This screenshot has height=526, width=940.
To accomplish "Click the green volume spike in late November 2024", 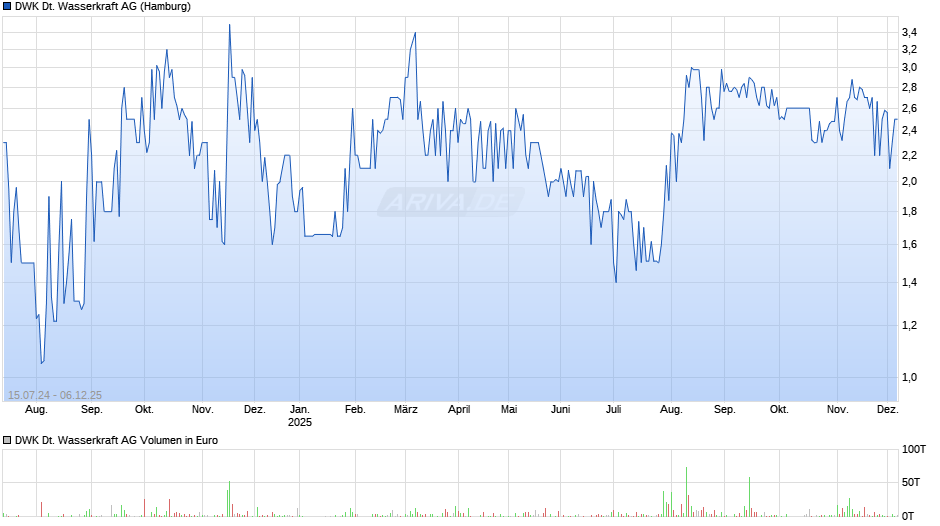I will [230, 498].
